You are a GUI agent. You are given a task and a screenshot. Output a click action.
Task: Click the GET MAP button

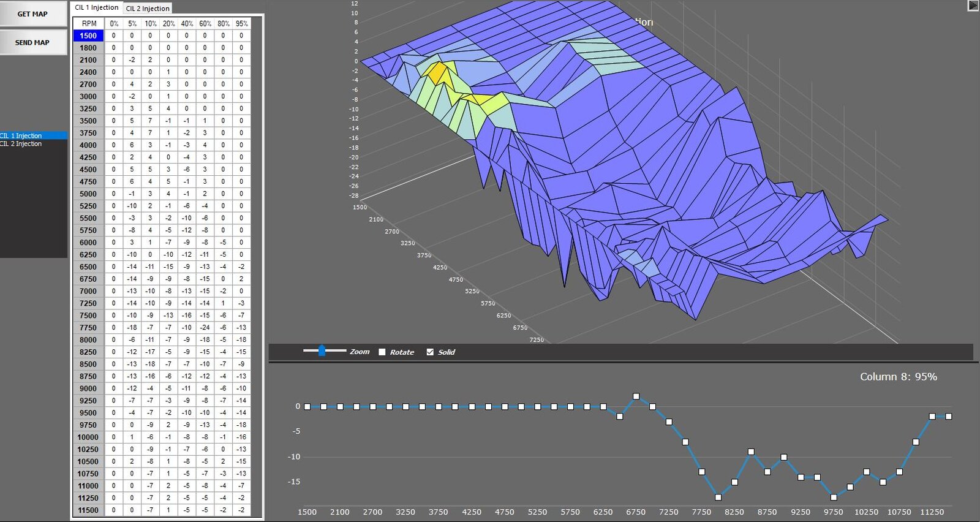[x=32, y=14]
